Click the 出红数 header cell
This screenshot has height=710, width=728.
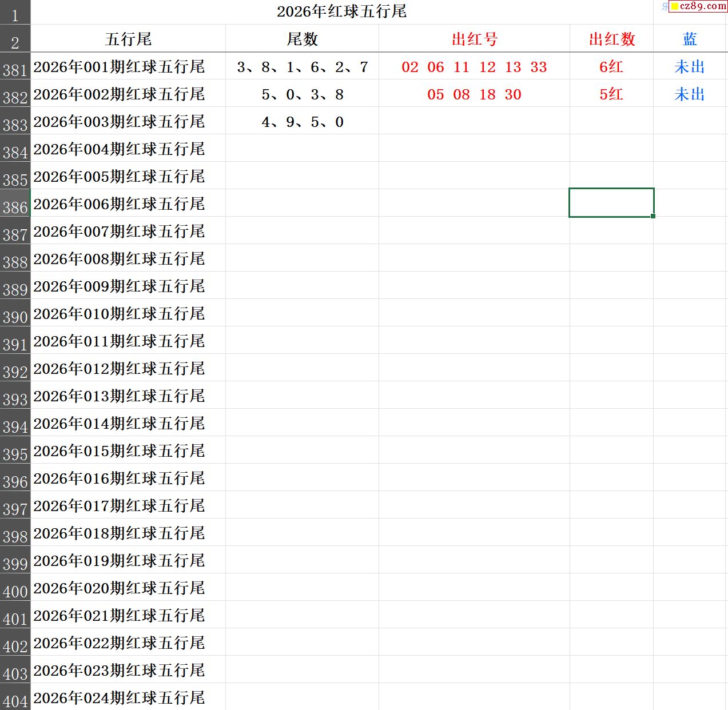pyautogui.click(x=611, y=39)
